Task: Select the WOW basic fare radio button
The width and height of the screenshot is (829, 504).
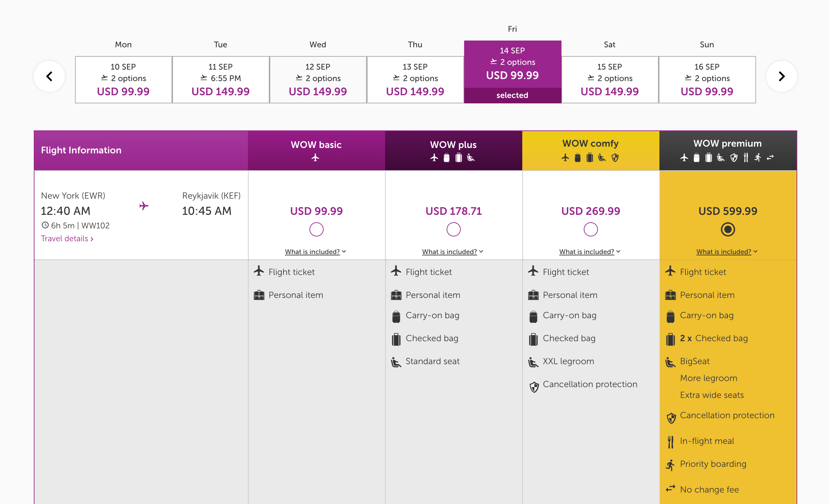Action: [316, 229]
